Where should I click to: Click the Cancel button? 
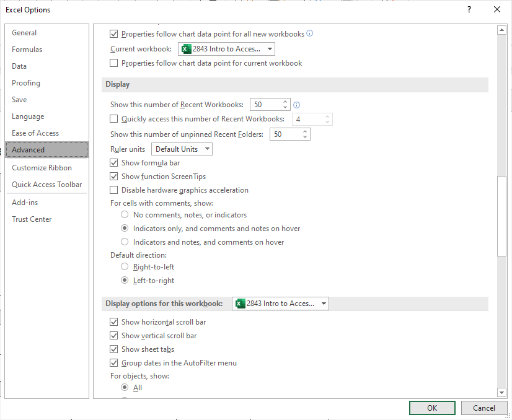point(483,408)
